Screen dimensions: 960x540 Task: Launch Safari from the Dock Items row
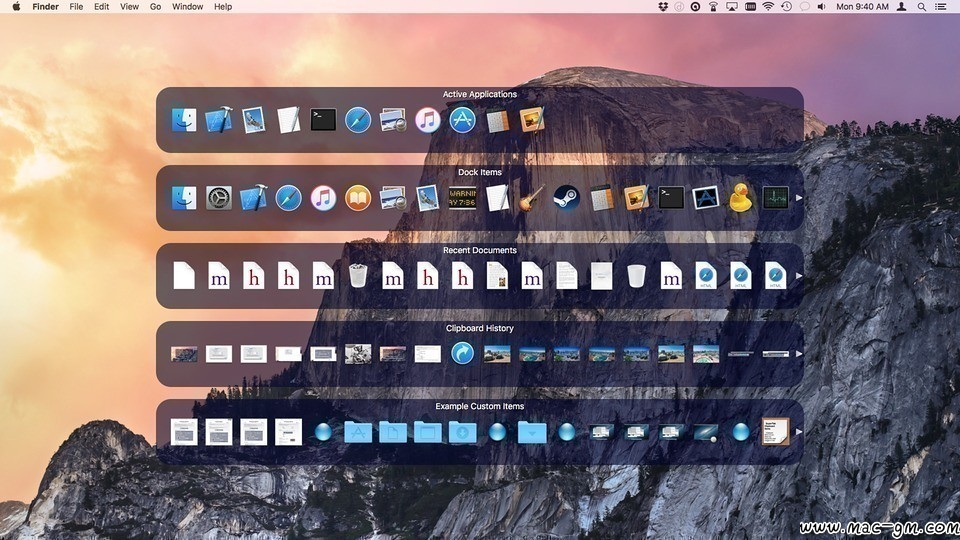coord(288,198)
